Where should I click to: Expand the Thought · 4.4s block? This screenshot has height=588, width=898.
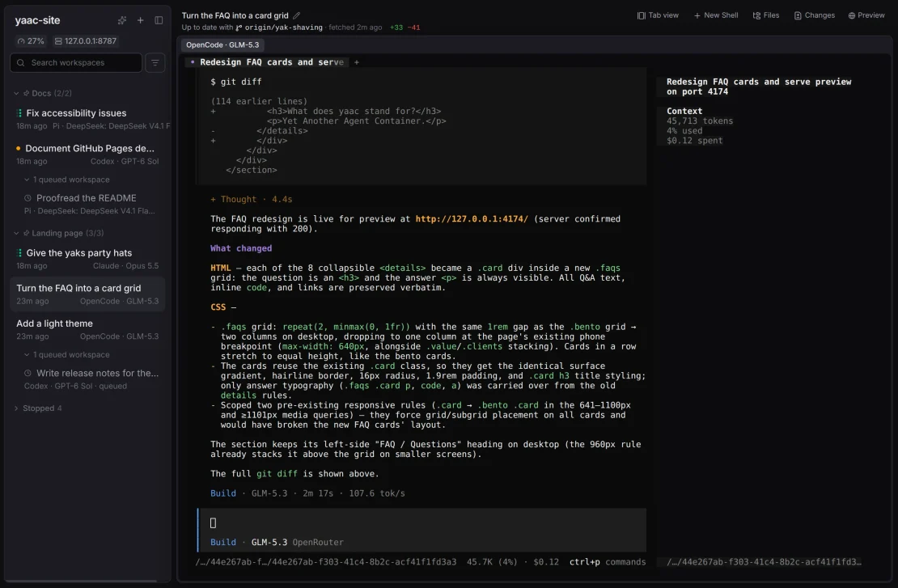pyautogui.click(x=251, y=199)
